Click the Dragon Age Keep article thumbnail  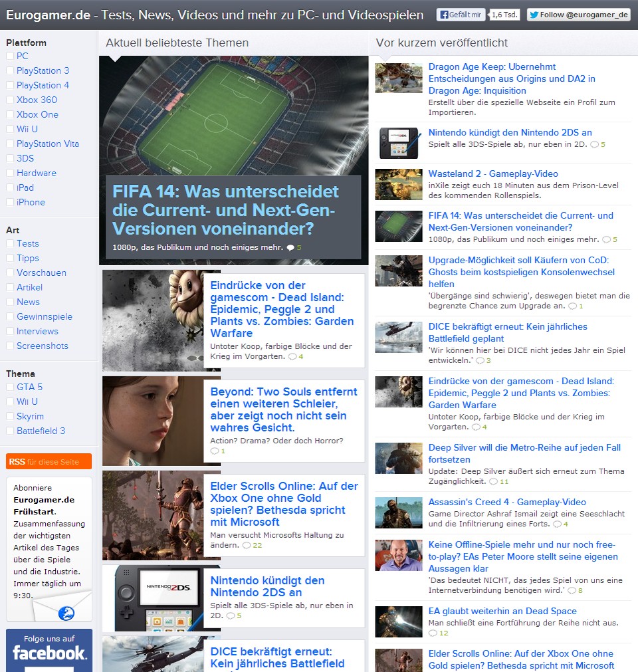(399, 78)
